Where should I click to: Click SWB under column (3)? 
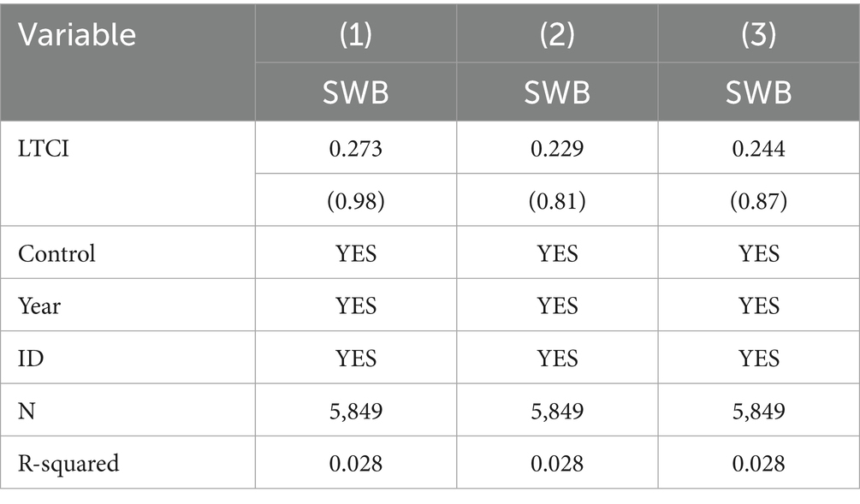(x=758, y=92)
